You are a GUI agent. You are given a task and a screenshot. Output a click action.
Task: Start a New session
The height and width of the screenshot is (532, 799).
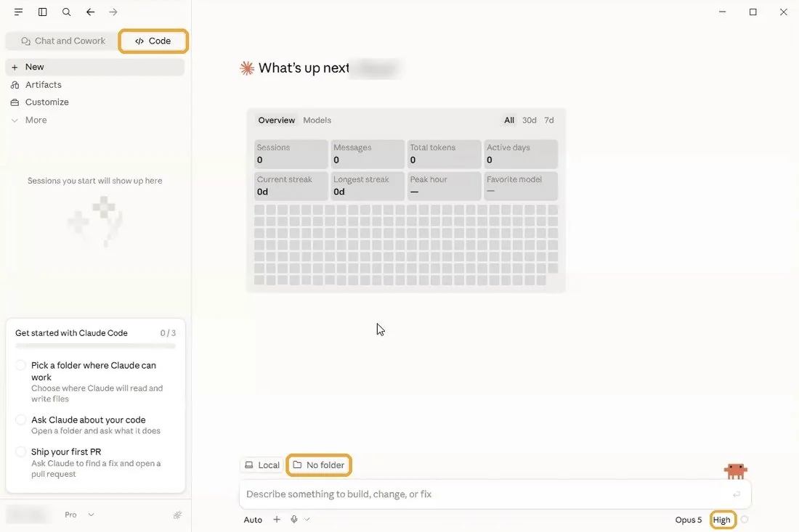pos(94,67)
